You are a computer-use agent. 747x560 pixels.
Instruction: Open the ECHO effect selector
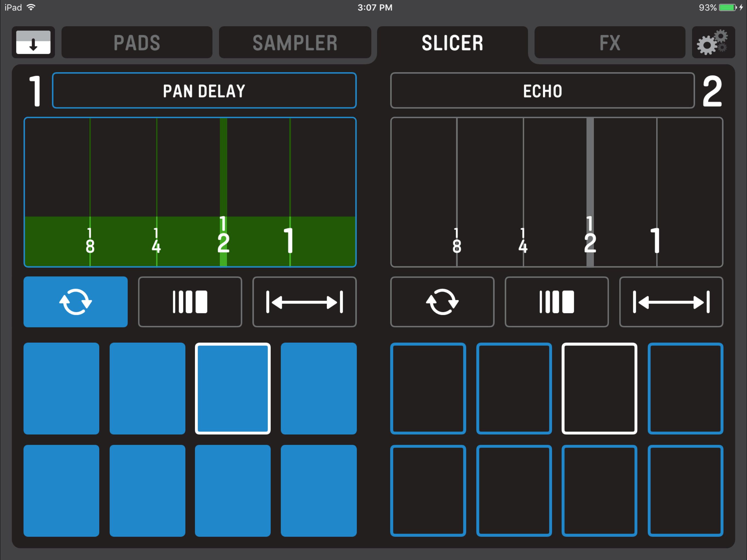542,91
